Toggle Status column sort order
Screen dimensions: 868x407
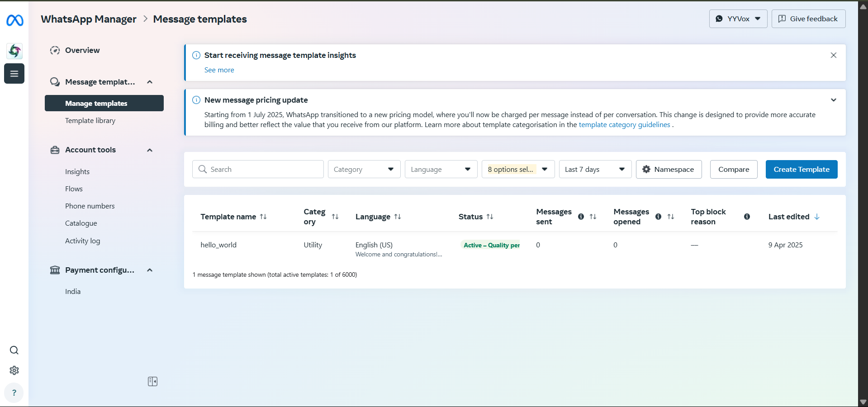pos(490,217)
